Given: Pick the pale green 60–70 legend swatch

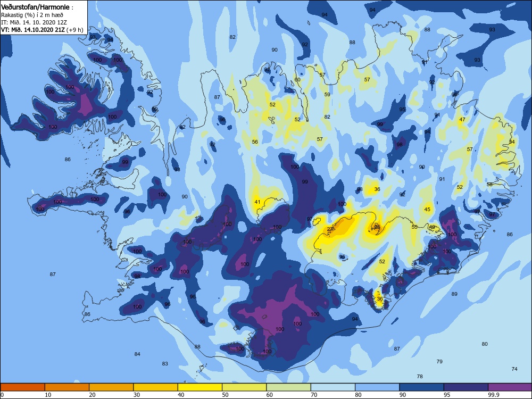Looking at the screenshot, I should [x=289, y=387].
